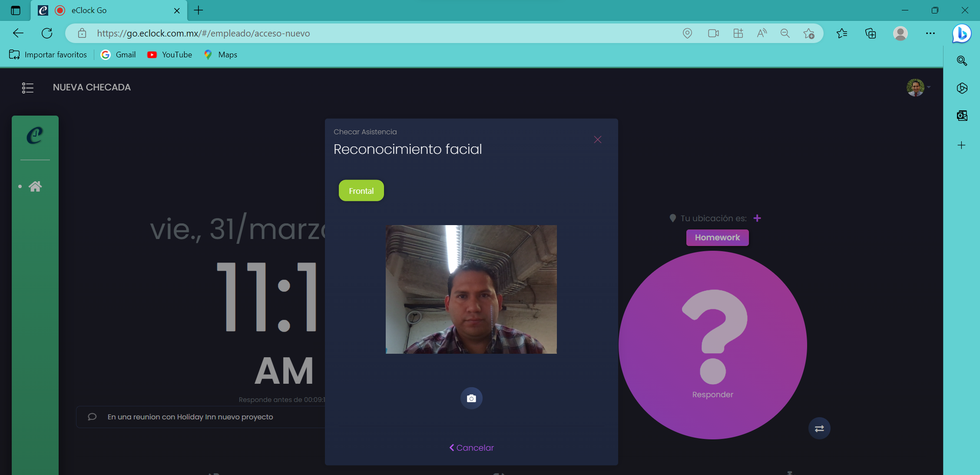Open the home icon in green sidebar

tap(35, 186)
